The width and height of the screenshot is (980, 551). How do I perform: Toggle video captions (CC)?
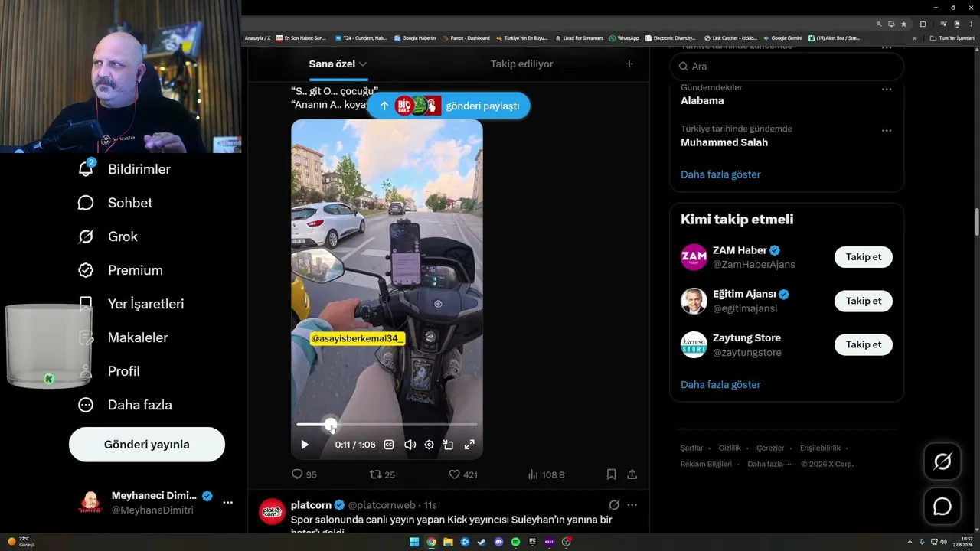(x=389, y=445)
